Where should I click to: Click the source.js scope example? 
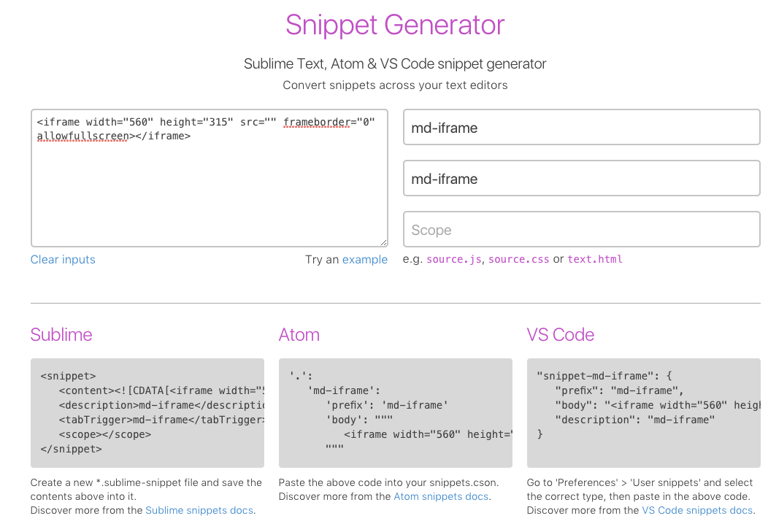tap(454, 260)
